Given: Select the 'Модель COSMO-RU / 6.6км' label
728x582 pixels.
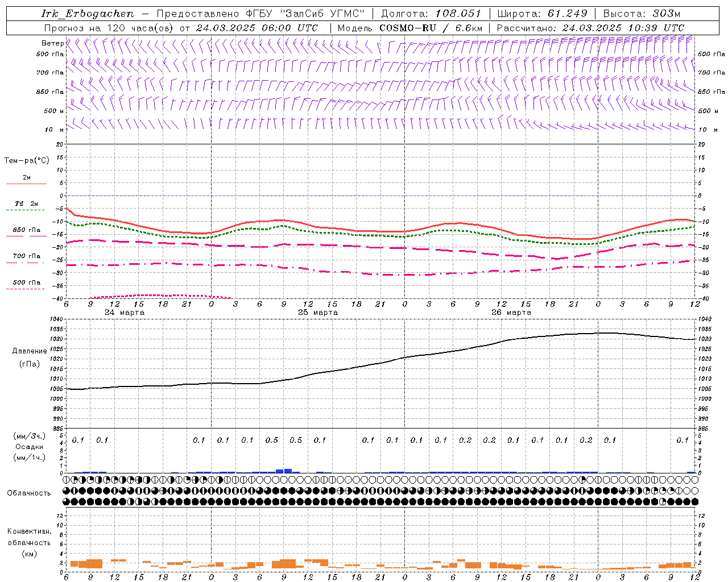Looking at the screenshot, I should 409,28.
